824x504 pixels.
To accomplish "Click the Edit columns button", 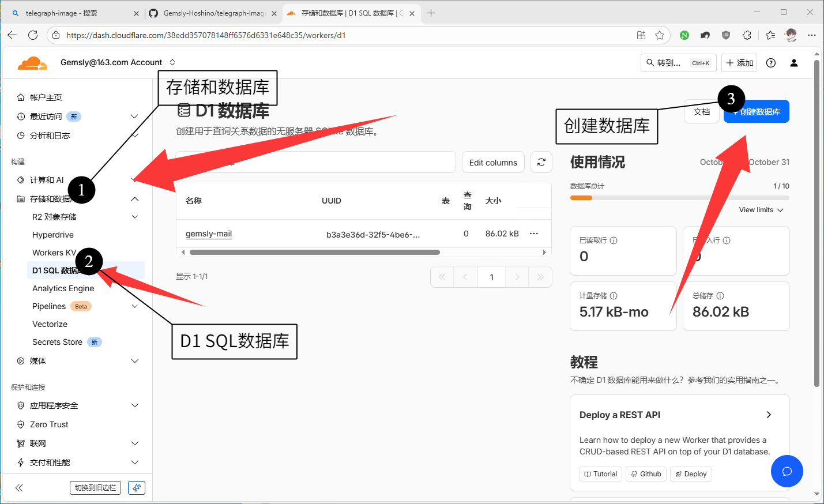I will coord(493,163).
